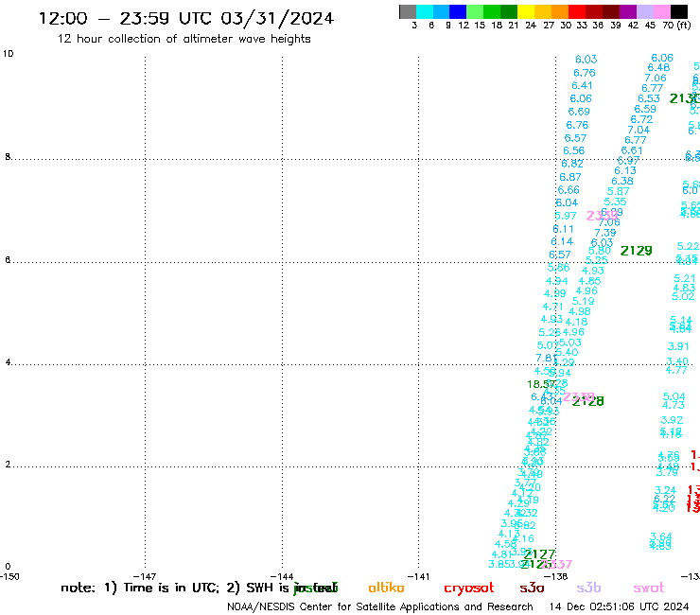Viewport: 700px width, 615px height.
Task: Click the latitude 8 axis label
Action: point(8,157)
